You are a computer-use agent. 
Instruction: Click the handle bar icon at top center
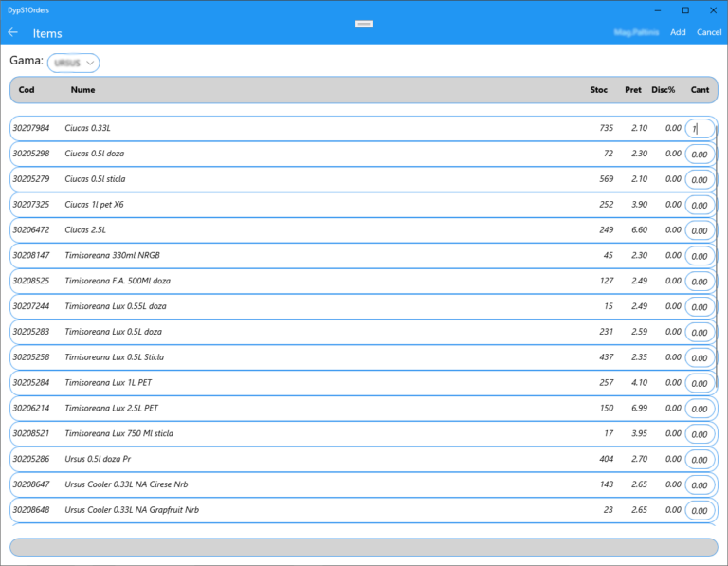pos(364,24)
